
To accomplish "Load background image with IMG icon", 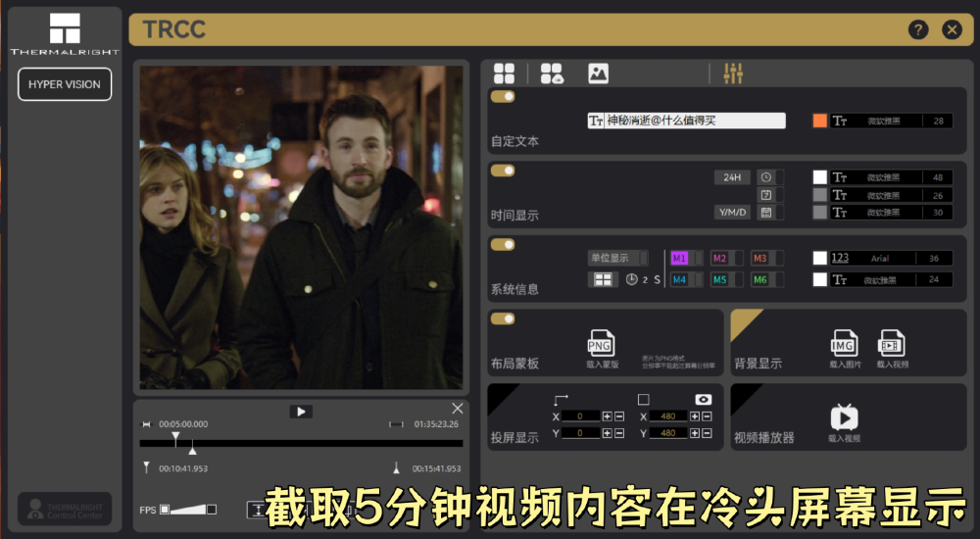I will [844, 343].
